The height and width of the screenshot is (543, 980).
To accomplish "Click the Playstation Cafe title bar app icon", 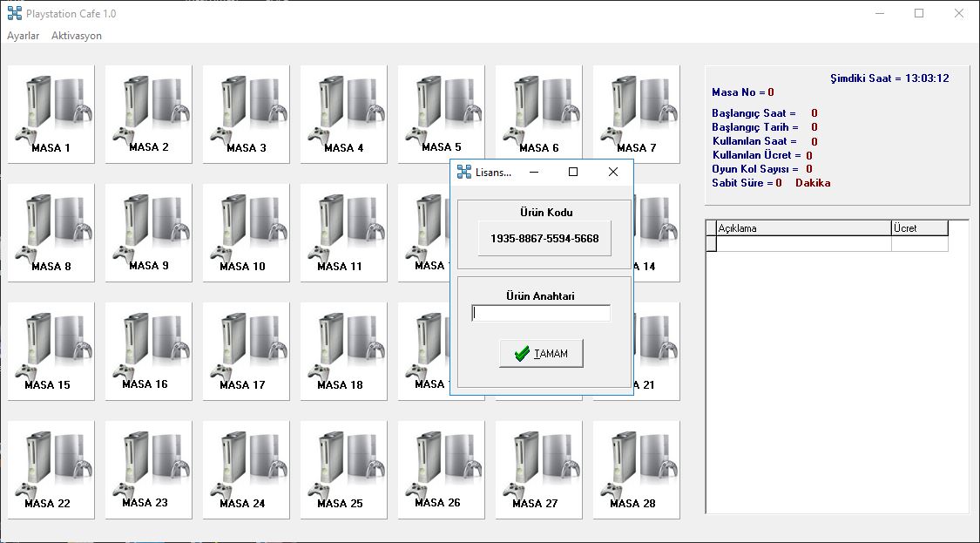I will pyautogui.click(x=15, y=13).
